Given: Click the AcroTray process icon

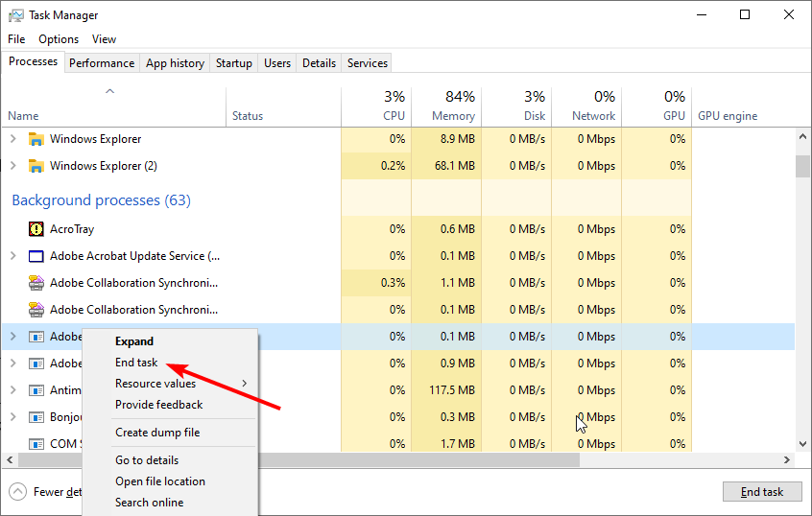Looking at the screenshot, I should pyautogui.click(x=36, y=229).
